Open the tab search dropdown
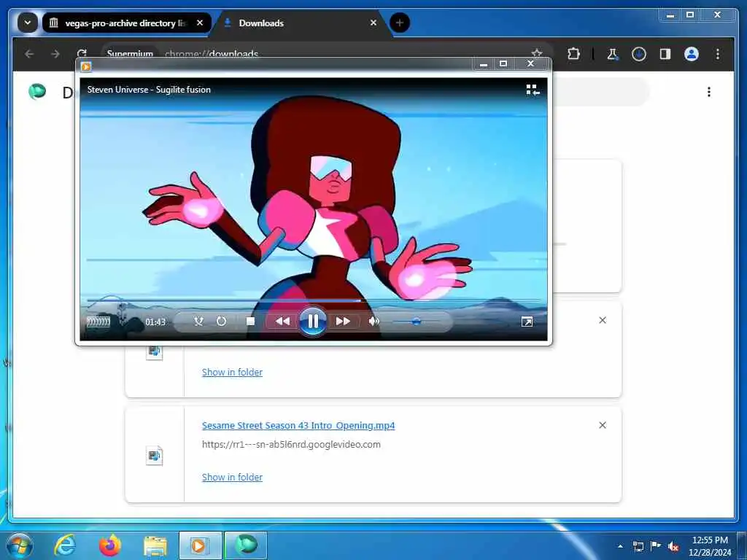This screenshot has width=747, height=560. [28, 23]
